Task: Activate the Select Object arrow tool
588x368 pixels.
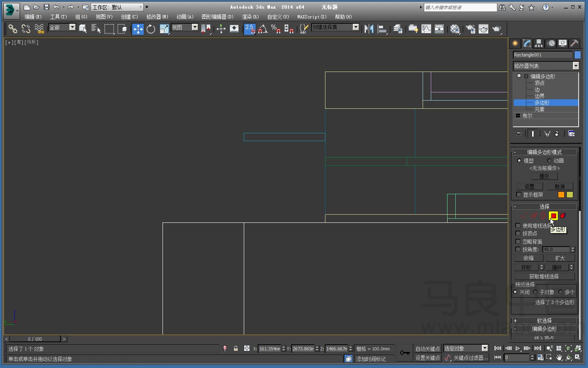Action: pyautogui.click(x=83, y=29)
